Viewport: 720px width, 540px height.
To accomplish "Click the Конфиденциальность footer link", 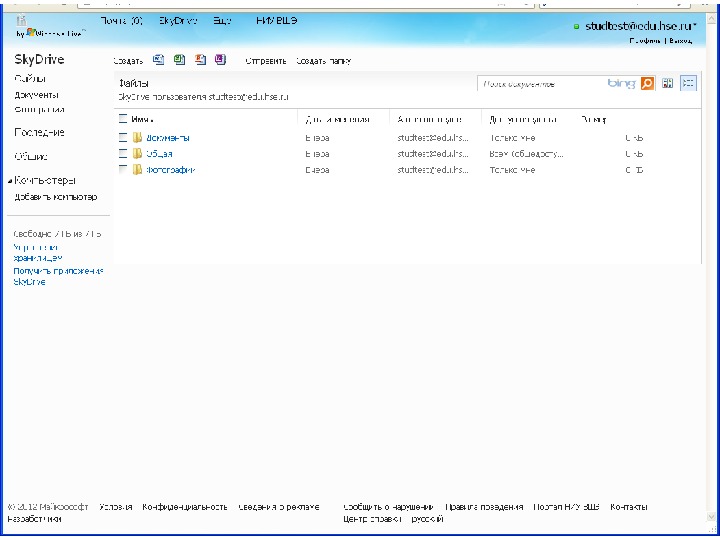I will 185,507.
